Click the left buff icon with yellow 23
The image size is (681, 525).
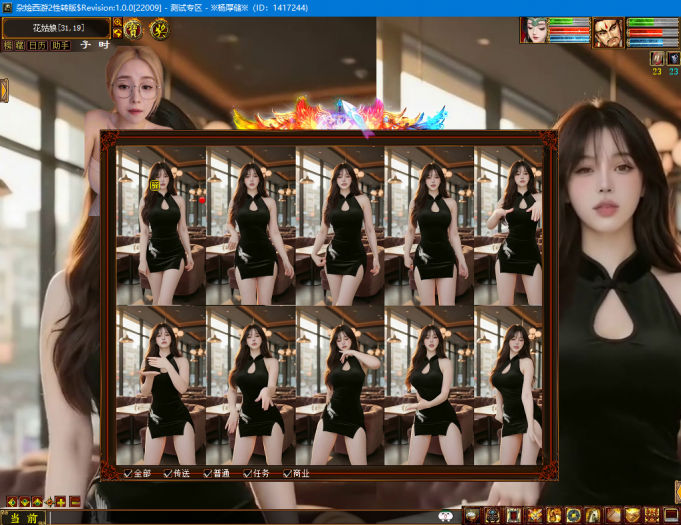657,59
